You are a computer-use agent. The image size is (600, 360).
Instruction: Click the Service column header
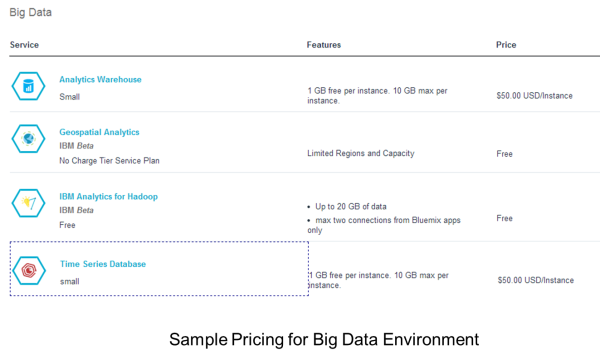click(24, 45)
